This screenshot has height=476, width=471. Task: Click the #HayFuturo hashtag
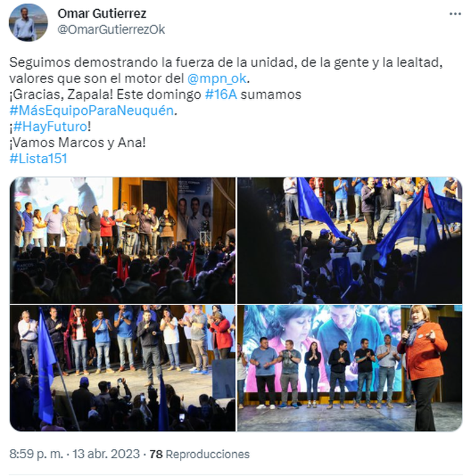(x=50, y=126)
